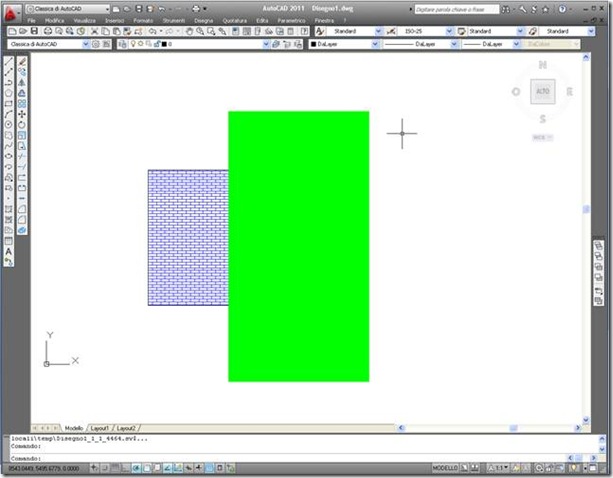Open text style Standard dropdown
Screen dimensions: 613x478
pyautogui.click(x=378, y=31)
